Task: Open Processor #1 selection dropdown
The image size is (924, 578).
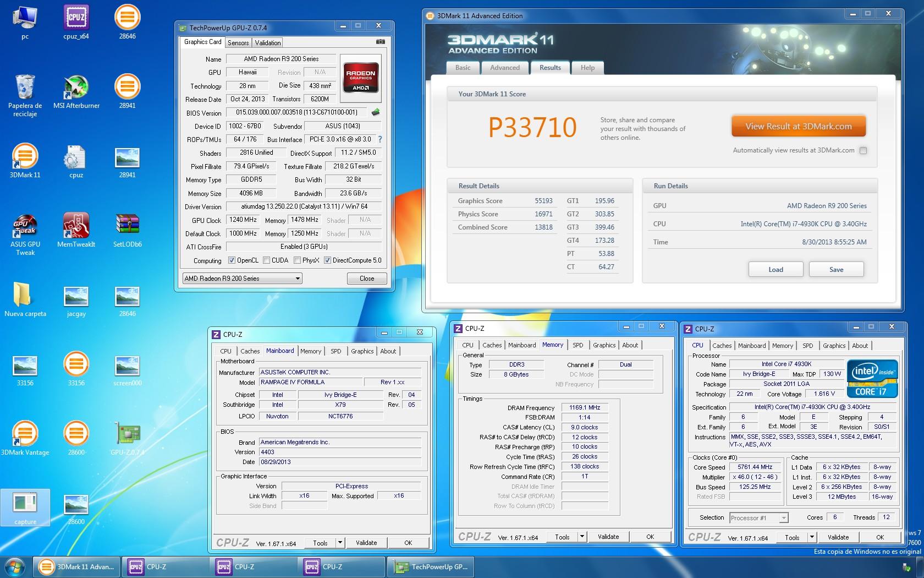Action: tap(758, 518)
